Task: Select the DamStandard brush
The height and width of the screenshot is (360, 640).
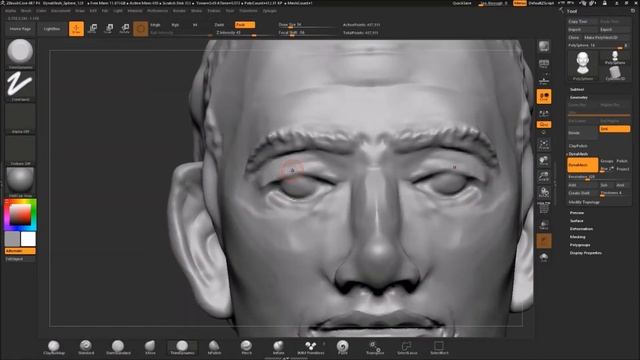Action: (118, 348)
